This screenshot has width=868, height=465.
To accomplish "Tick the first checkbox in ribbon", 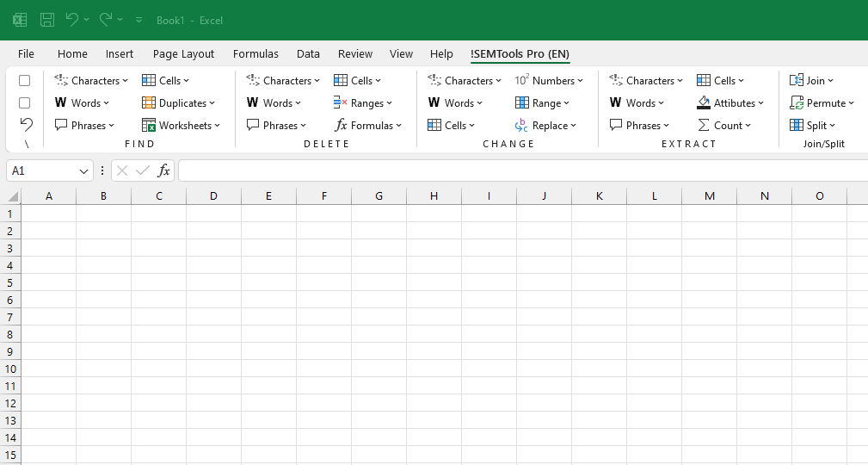I will tap(24, 81).
